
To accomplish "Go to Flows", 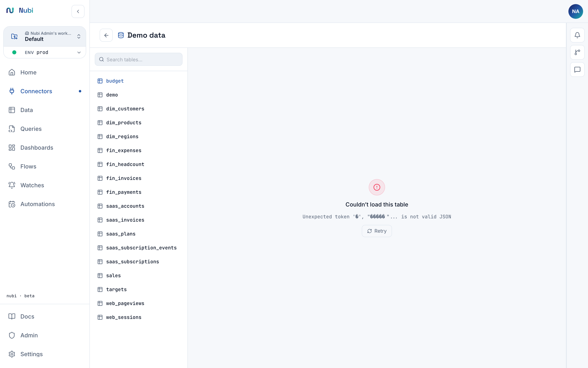I will click(45, 166).
